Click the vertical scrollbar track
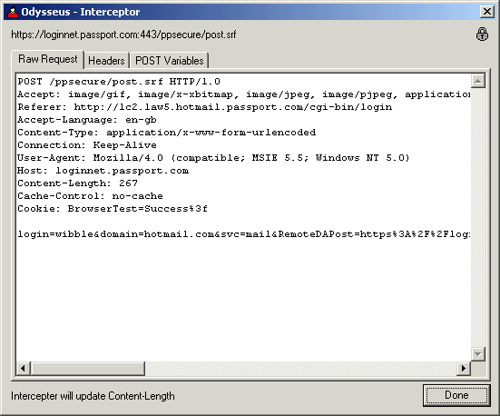500x416 pixels. tap(478, 217)
